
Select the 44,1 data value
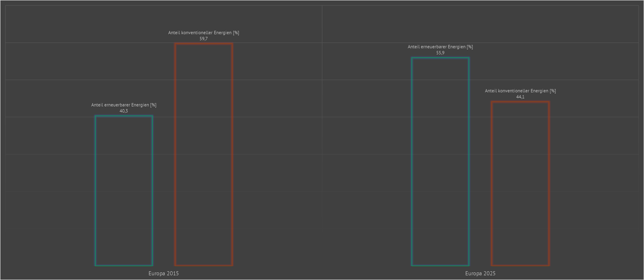[x=520, y=97]
